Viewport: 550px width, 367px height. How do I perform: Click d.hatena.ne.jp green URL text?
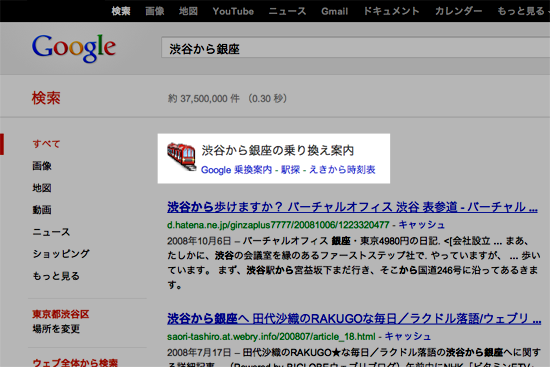[278, 225]
